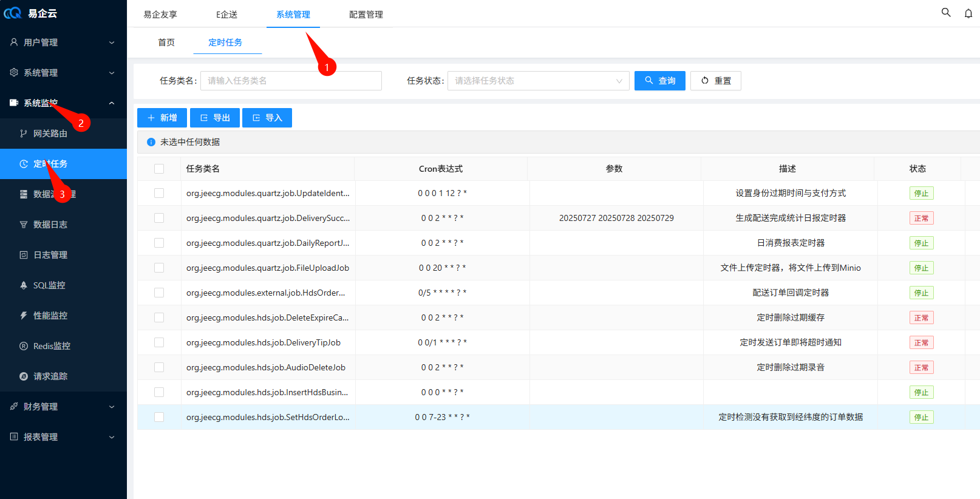
Task: Go to the 首页 page tab
Action: pos(166,42)
